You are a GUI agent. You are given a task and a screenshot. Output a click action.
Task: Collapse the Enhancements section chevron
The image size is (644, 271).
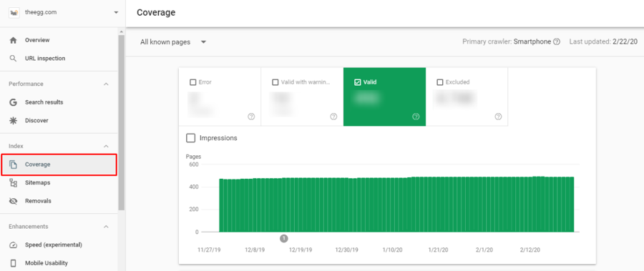106,227
